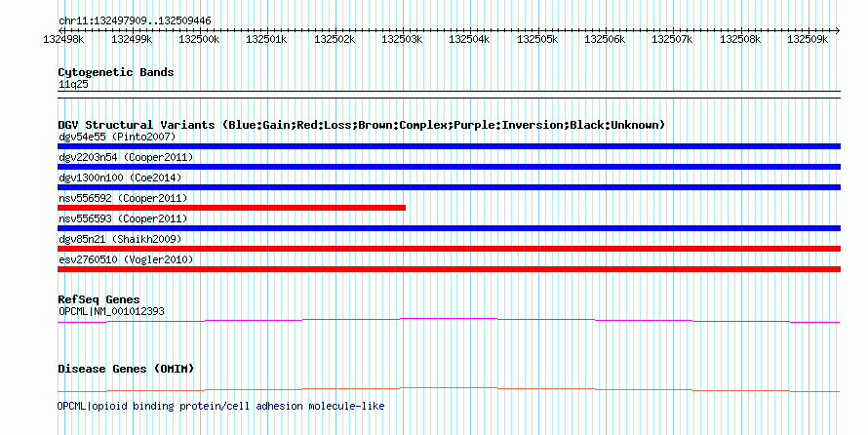Image resolution: width=868 pixels, height=435 pixels.
Task: Click the 132499k ruler tick label
Action: (x=132, y=39)
